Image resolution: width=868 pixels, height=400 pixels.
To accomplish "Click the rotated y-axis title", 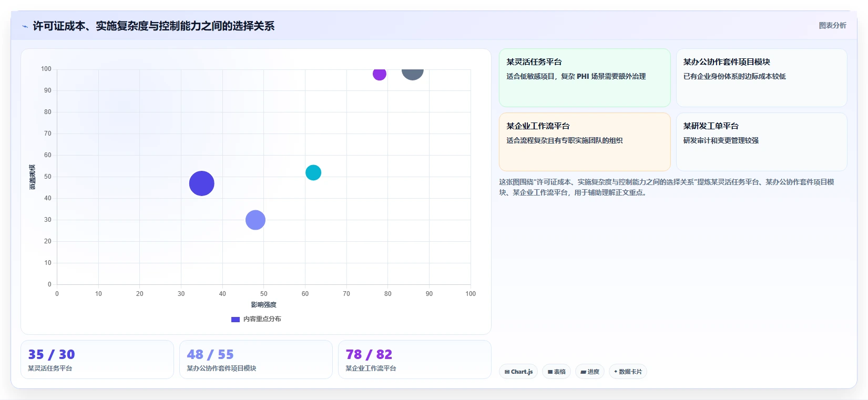I will point(33,177).
